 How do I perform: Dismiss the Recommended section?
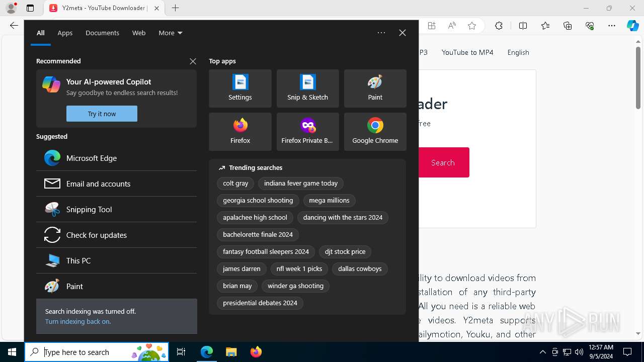pyautogui.click(x=193, y=61)
